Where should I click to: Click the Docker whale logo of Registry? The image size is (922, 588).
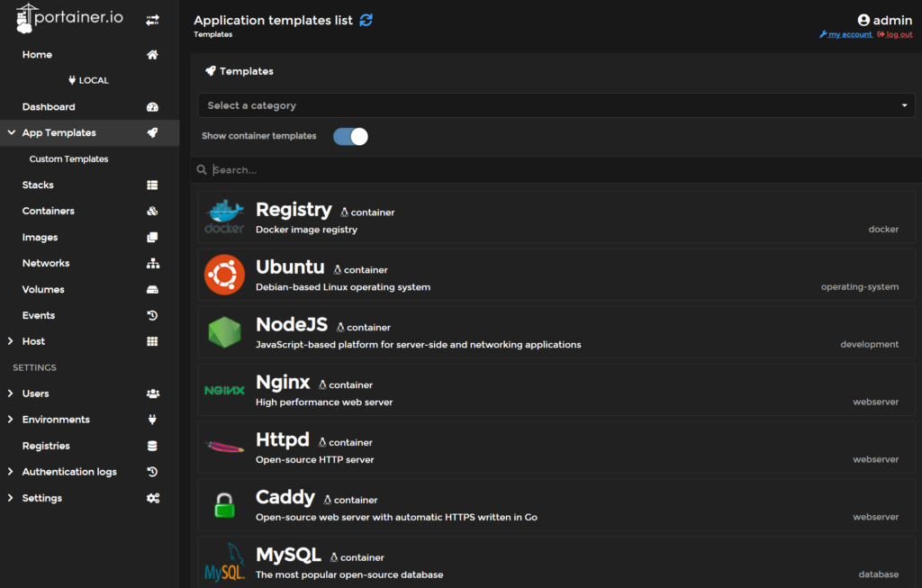tap(224, 217)
